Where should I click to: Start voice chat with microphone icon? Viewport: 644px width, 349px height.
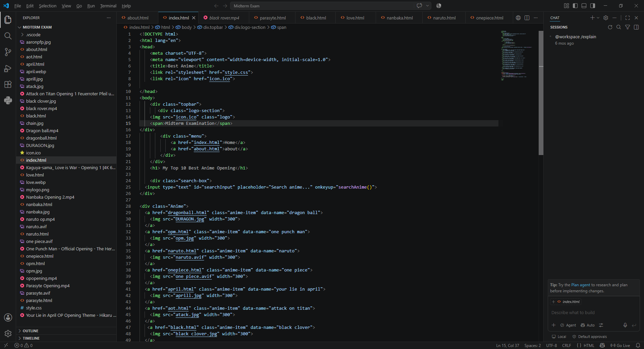click(625, 325)
